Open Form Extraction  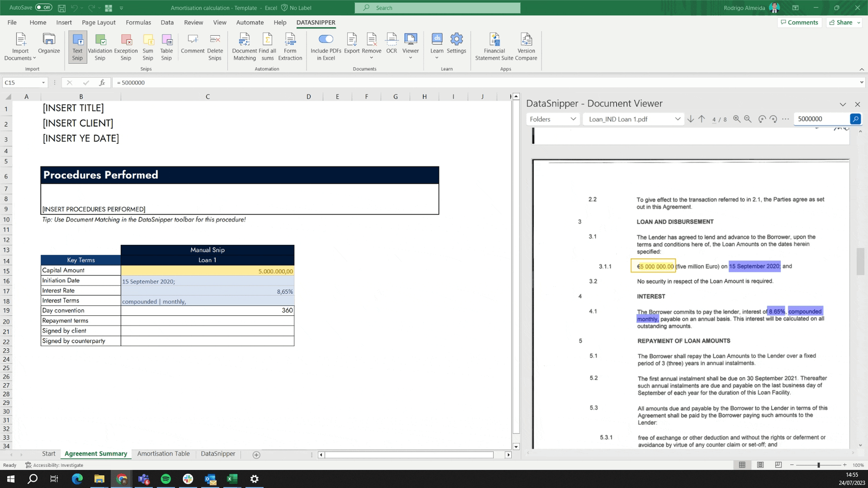(290, 46)
